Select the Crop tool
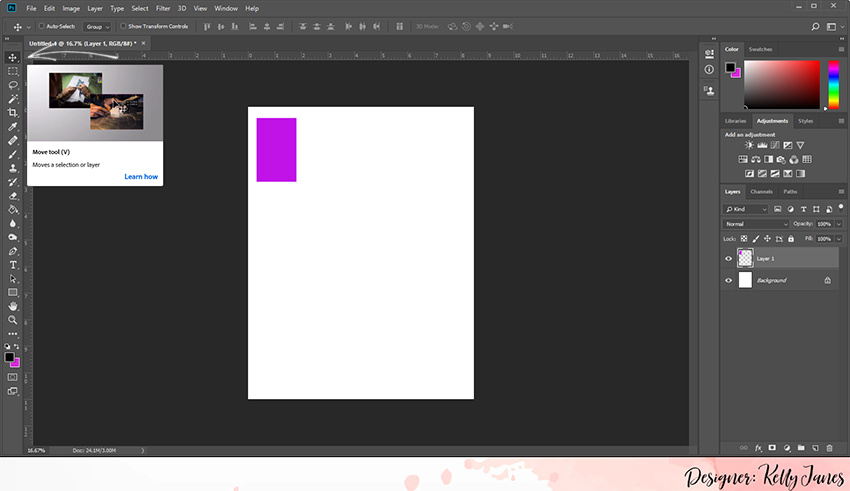The width and height of the screenshot is (850, 491). [x=12, y=113]
